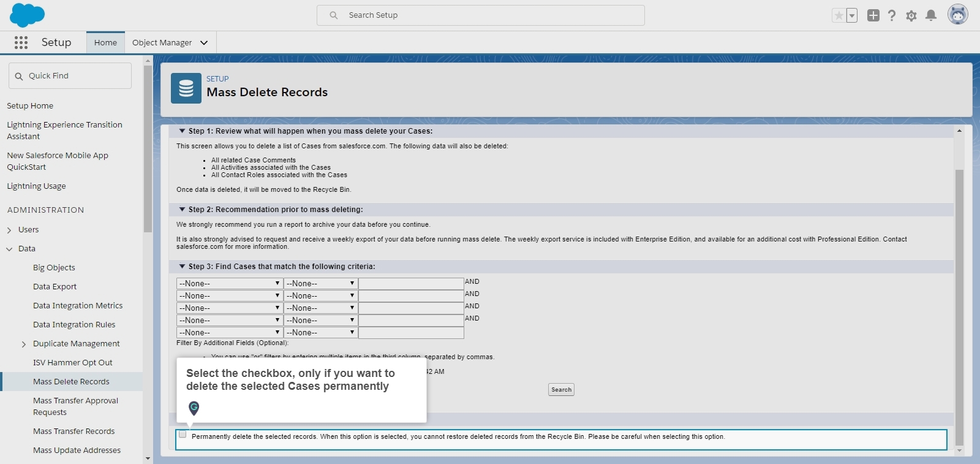Collapse the Step 2 section

point(182,209)
